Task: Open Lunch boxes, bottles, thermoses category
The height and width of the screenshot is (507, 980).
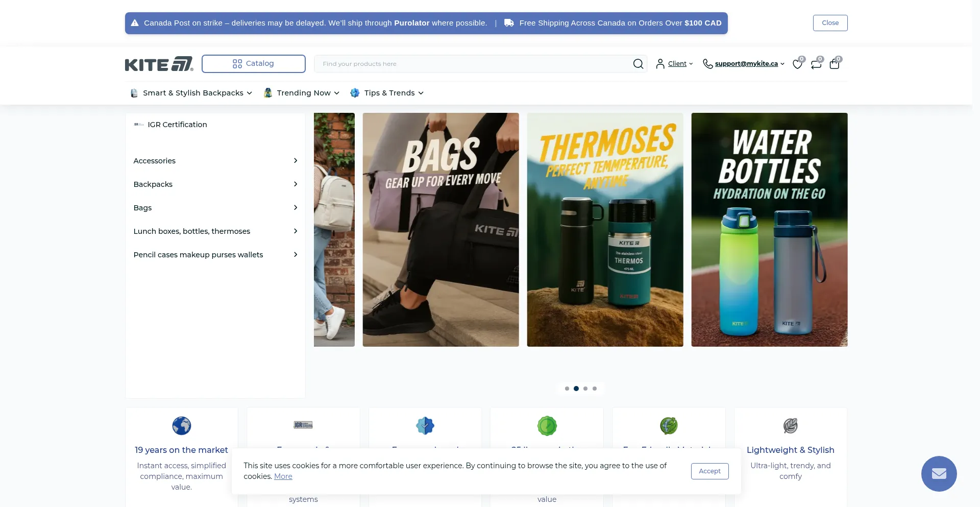Action: (x=191, y=231)
